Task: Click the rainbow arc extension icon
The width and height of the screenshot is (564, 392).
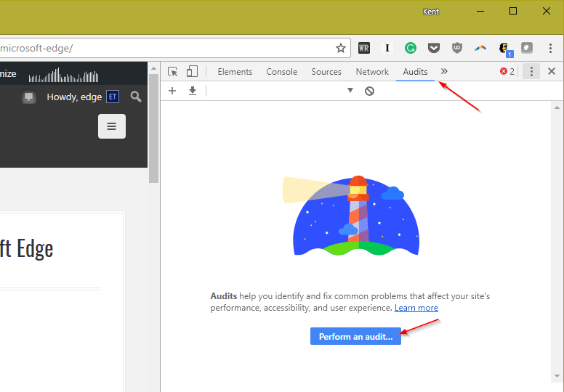Action: (480, 48)
